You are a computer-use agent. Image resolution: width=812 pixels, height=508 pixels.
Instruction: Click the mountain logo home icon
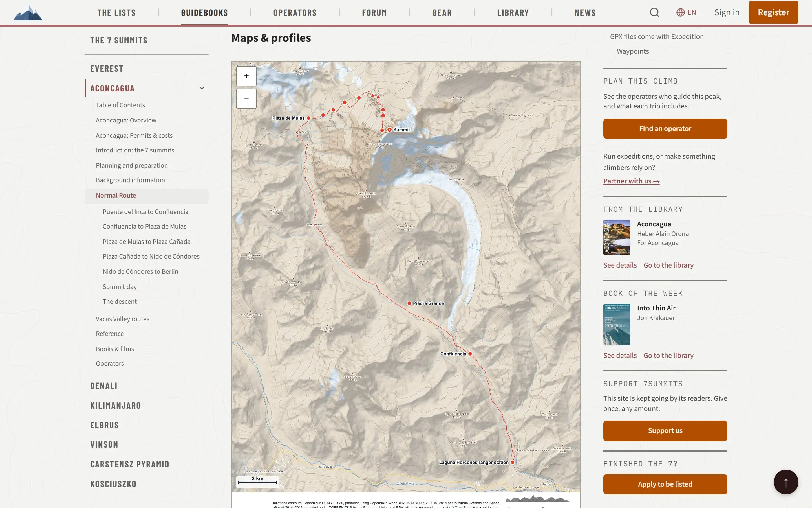click(28, 13)
